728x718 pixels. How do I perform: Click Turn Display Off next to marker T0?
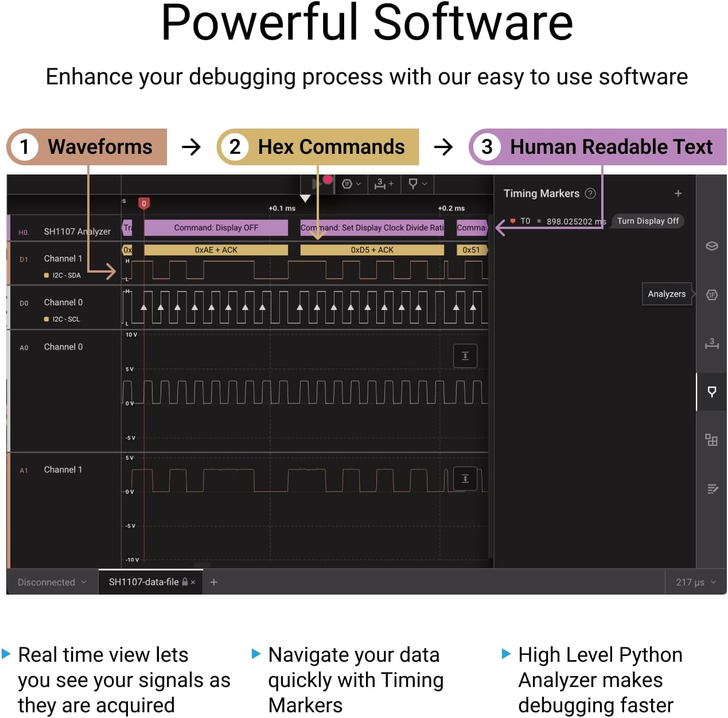[x=647, y=221]
